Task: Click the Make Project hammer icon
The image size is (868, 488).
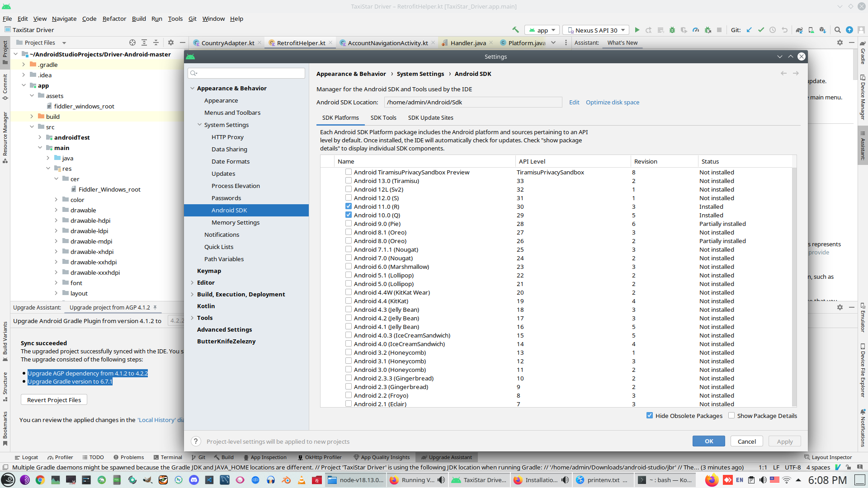Action: click(x=515, y=30)
